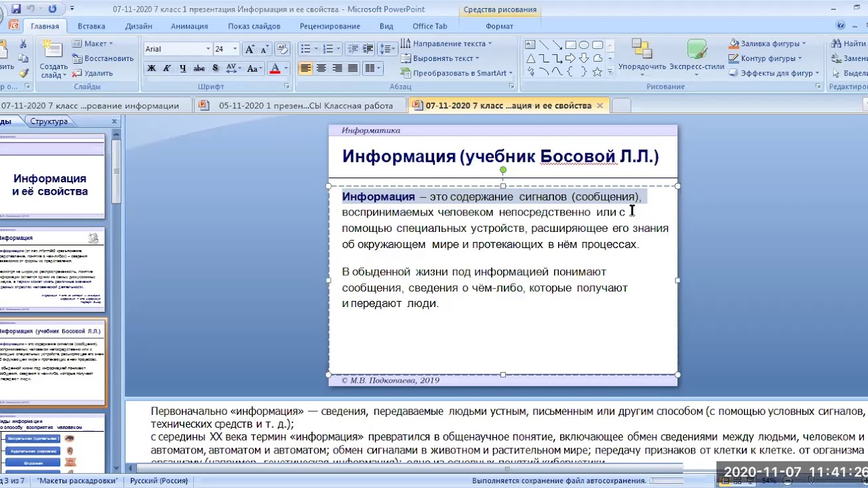
Task: Toggle text shadow (S) formatting
Action: 215,68
